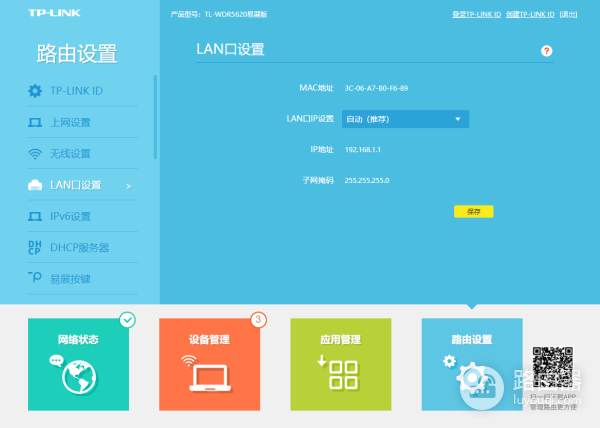Viewport: 600px width, 428px height.
Task: Click the yellow 保存 button
Action: 473,211
